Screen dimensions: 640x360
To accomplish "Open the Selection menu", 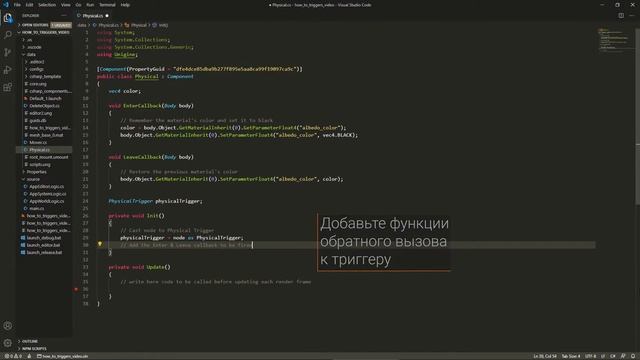I will point(47,5).
